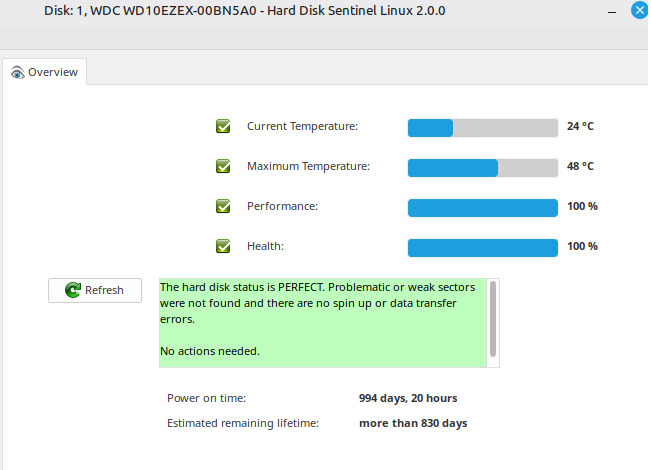651x470 pixels.
Task: Click the Power on time value
Action: tap(408, 398)
